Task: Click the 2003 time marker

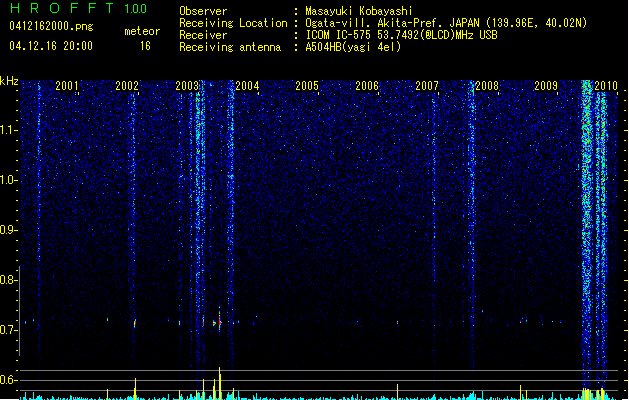Action: click(x=187, y=85)
